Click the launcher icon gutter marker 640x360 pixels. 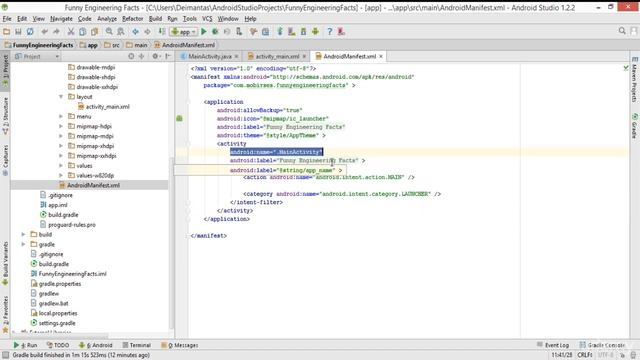click(x=179, y=118)
